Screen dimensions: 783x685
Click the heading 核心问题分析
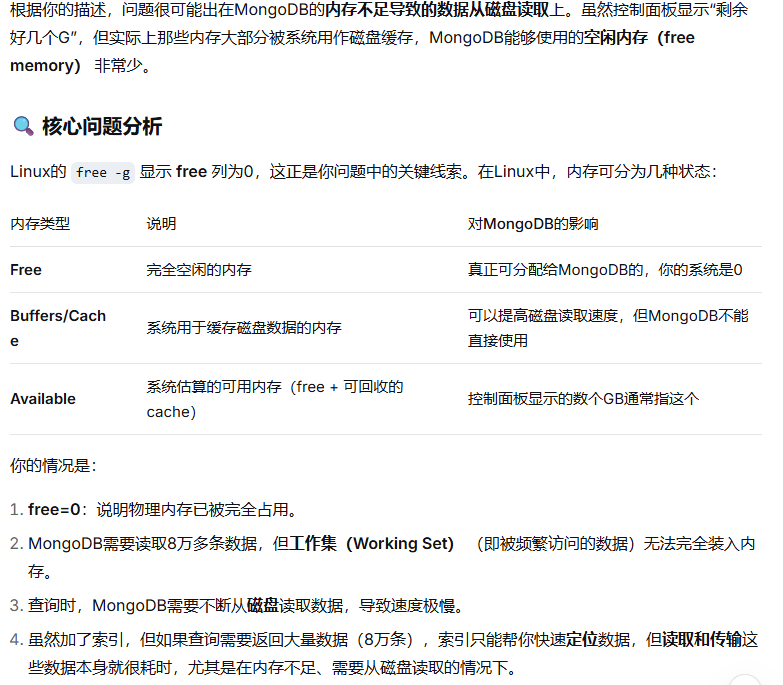click(102, 126)
